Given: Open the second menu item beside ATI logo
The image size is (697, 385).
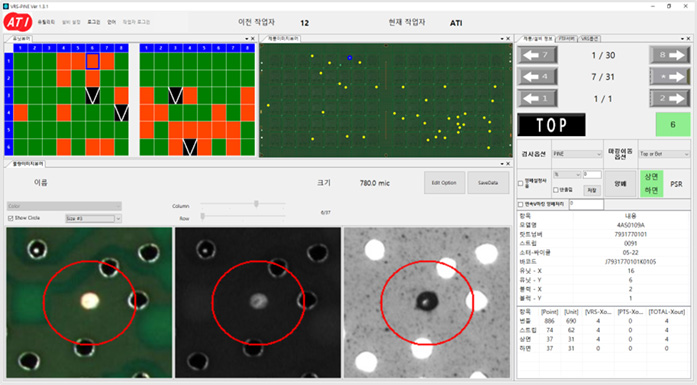Looking at the screenshot, I should tap(71, 22).
